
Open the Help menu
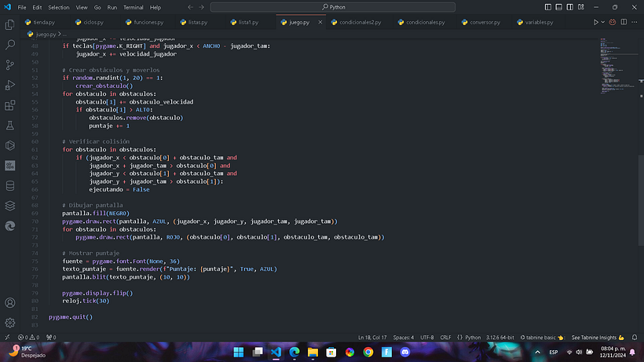click(x=156, y=7)
